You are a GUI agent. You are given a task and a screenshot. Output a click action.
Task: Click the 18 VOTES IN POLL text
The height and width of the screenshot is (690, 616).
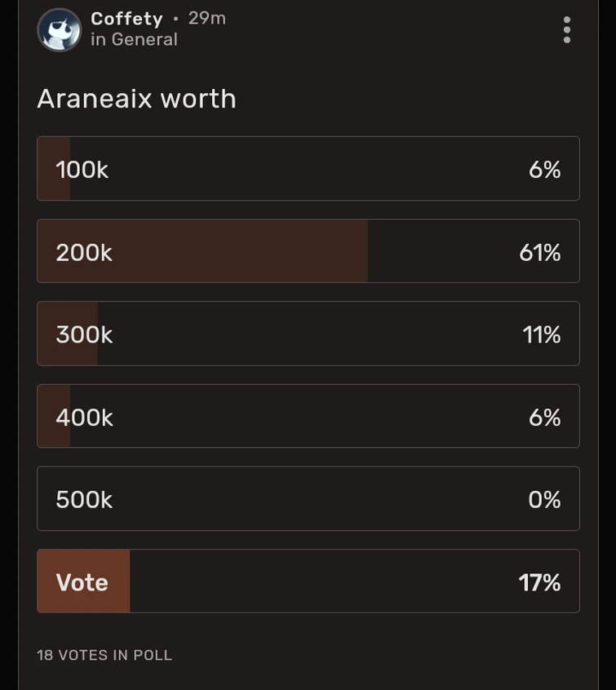point(103,655)
